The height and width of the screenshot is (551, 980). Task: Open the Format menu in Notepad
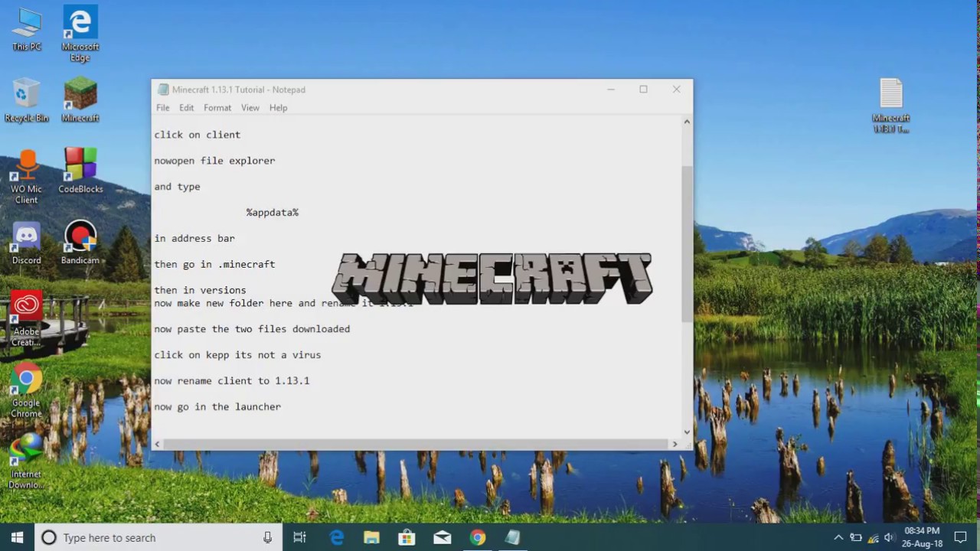(217, 108)
